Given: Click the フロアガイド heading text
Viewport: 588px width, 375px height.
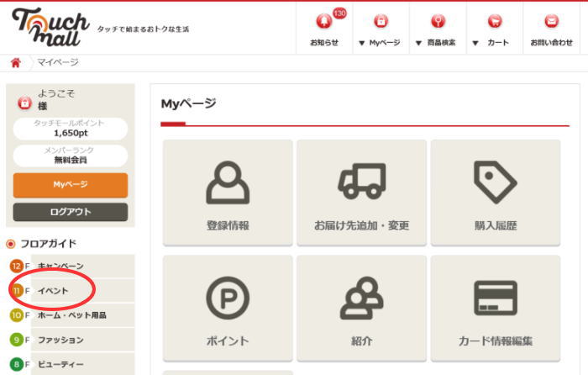Looking at the screenshot, I should point(49,244).
